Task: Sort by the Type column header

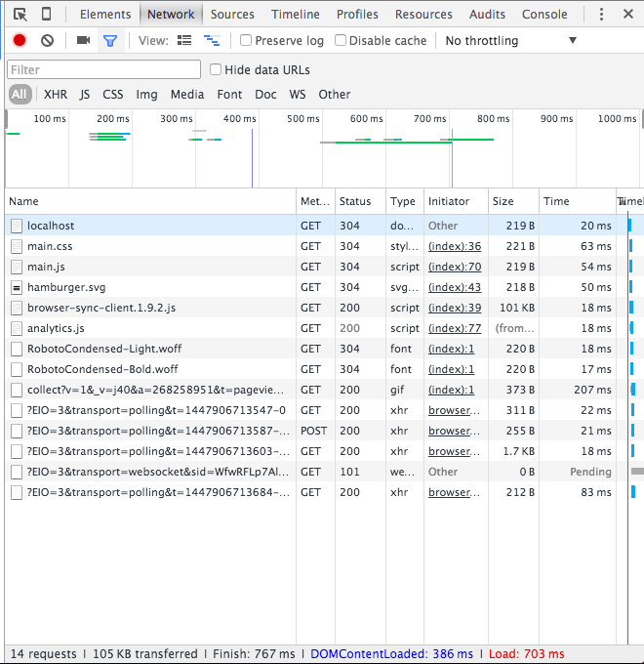Action: pyautogui.click(x=405, y=201)
